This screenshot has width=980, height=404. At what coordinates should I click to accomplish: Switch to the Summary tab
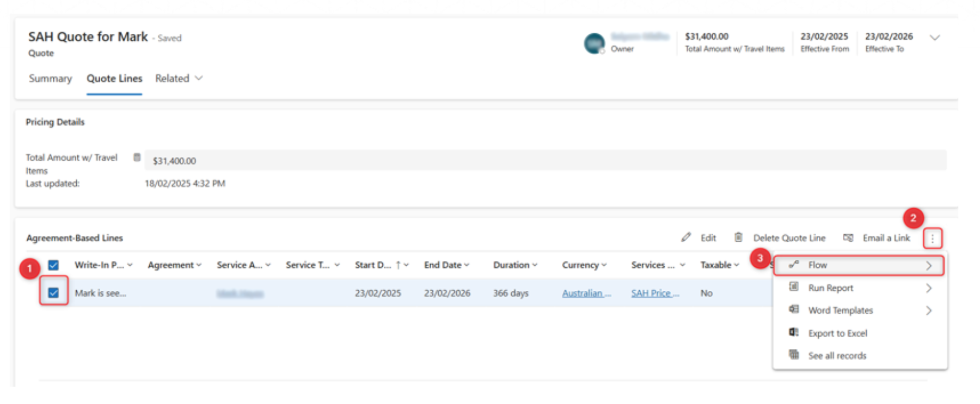pyautogui.click(x=50, y=78)
